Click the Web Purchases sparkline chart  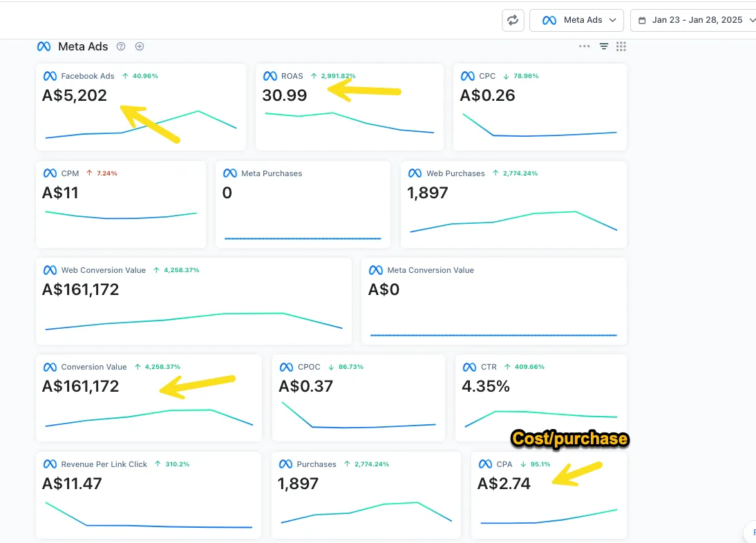tap(513, 222)
